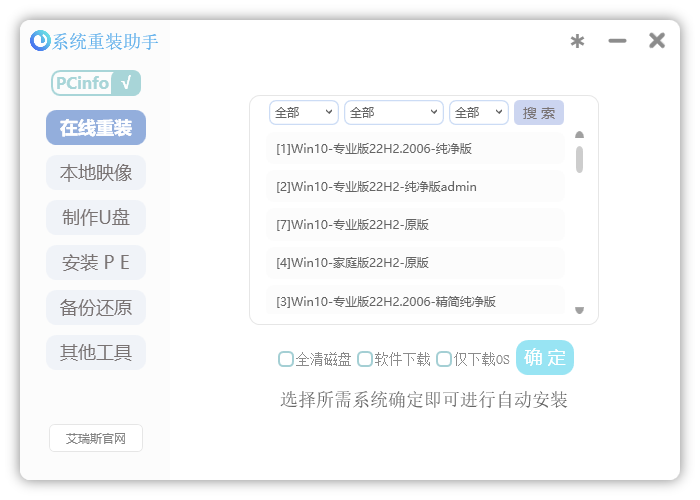Check the 仅下载OS option
This screenshot has height=500, width=700.
[x=444, y=359]
